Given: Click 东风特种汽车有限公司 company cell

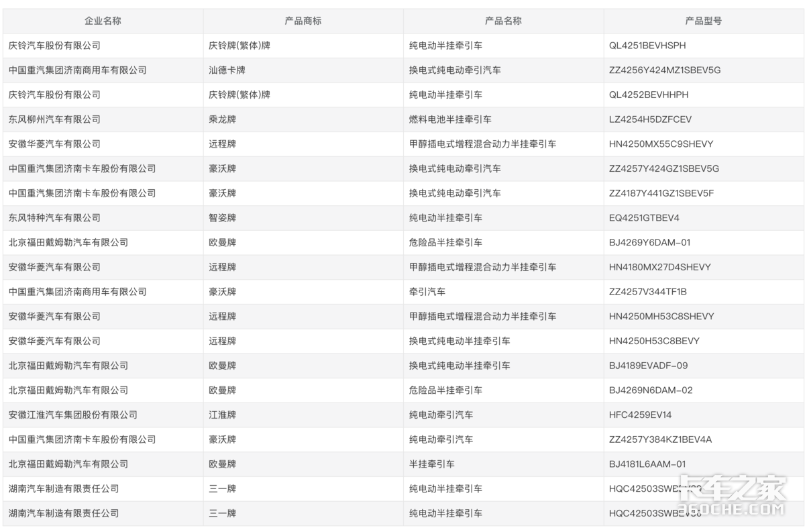Looking at the screenshot, I should (54, 218).
